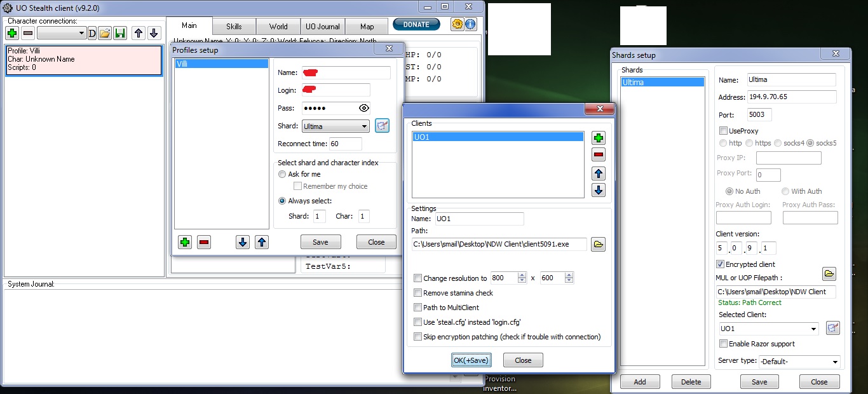Open the folder icon in connections toolbar

pos(105,33)
